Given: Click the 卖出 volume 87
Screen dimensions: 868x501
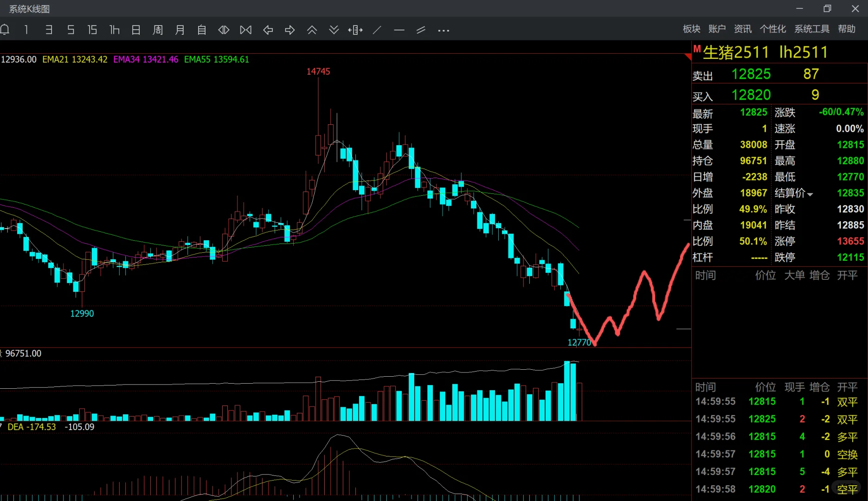Looking at the screenshot, I should [x=811, y=74].
